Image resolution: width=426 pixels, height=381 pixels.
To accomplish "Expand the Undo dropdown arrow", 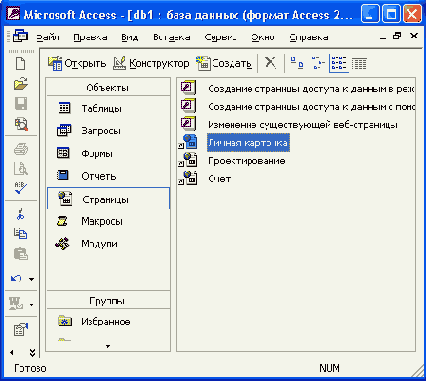I will (x=31, y=279).
